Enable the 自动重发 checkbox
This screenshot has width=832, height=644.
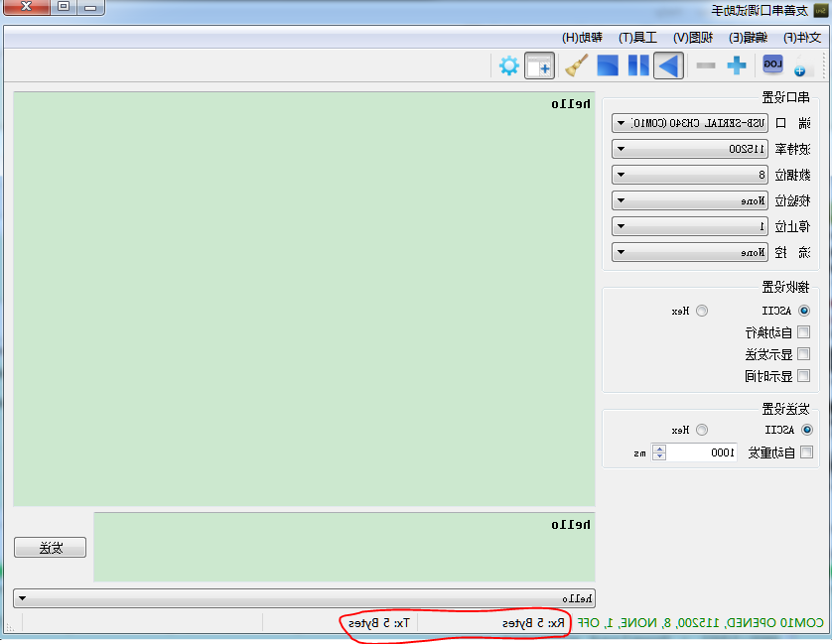[806, 452]
